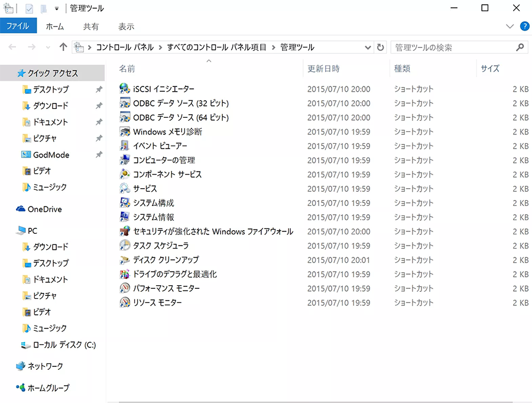Screen dimensions: 532x403
Task: Select the Windows メモリ診断 icon
Action: (125, 131)
